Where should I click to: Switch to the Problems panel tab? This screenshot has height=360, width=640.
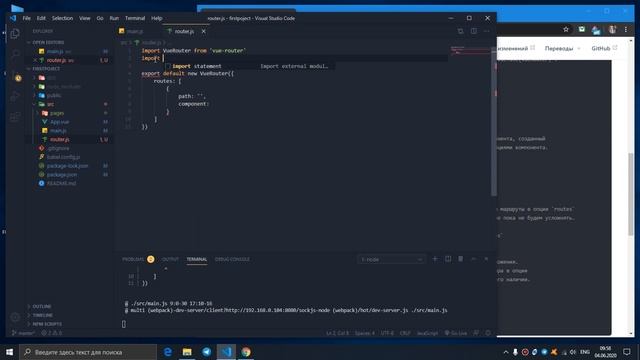[x=133, y=259]
